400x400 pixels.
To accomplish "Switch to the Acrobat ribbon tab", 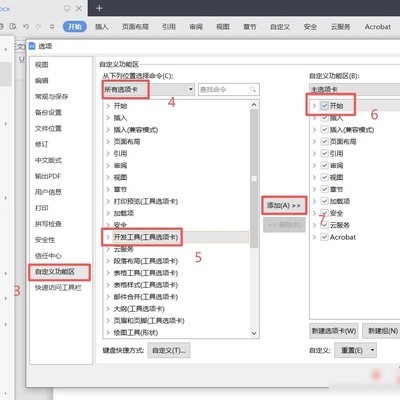I will click(x=377, y=27).
